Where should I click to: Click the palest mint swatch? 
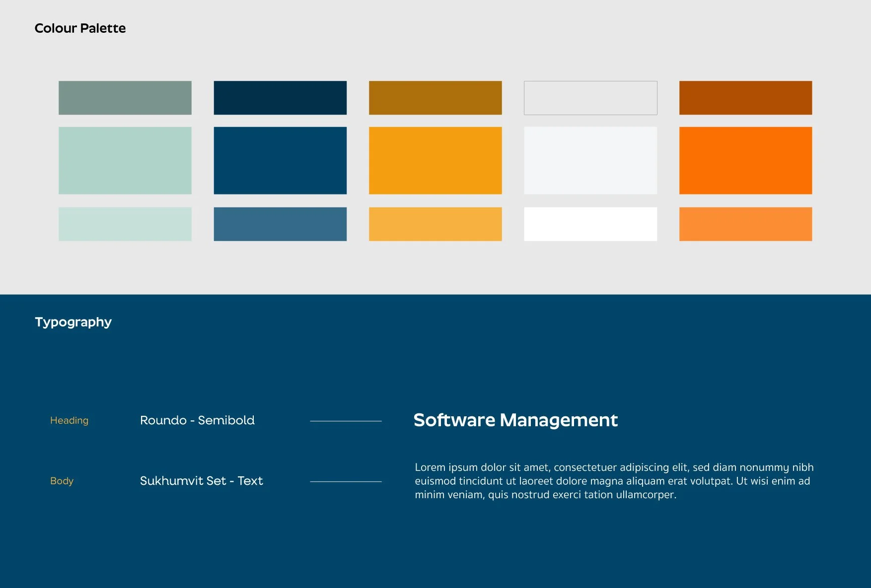click(x=125, y=224)
